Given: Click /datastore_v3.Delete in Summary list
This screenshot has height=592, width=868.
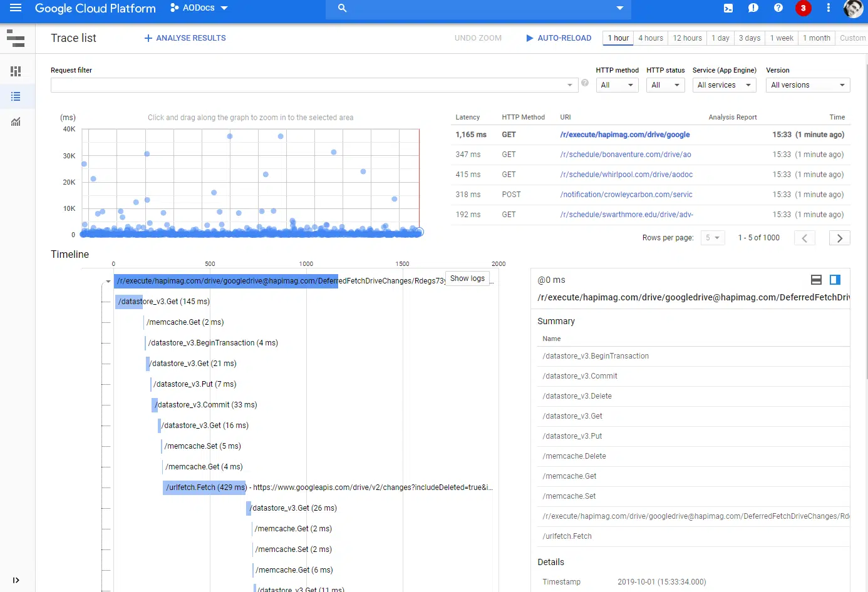Looking at the screenshot, I should coord(577,396).
